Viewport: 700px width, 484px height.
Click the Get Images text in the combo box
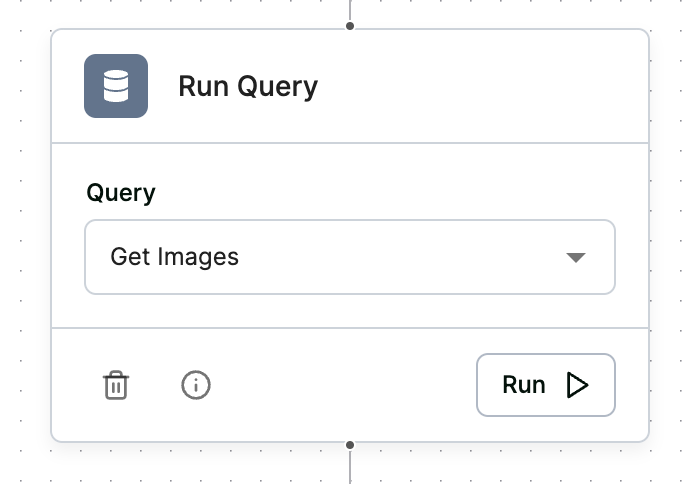[174, 257]
